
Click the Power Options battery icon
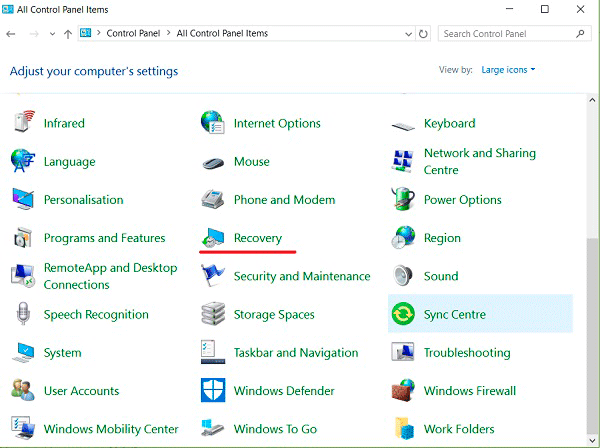pos(403,199)
